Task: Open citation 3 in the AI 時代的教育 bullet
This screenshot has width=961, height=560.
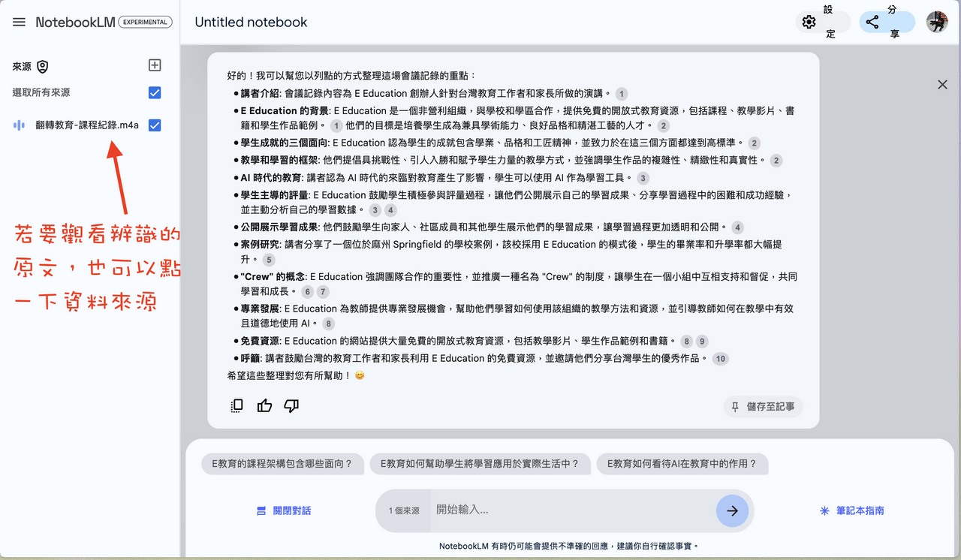Action: [643, 179]
